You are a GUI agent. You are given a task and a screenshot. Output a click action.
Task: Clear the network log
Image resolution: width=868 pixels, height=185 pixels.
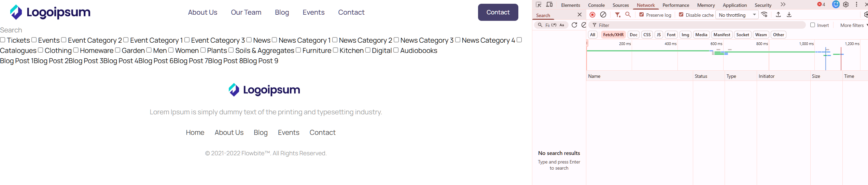pos(603,15)
